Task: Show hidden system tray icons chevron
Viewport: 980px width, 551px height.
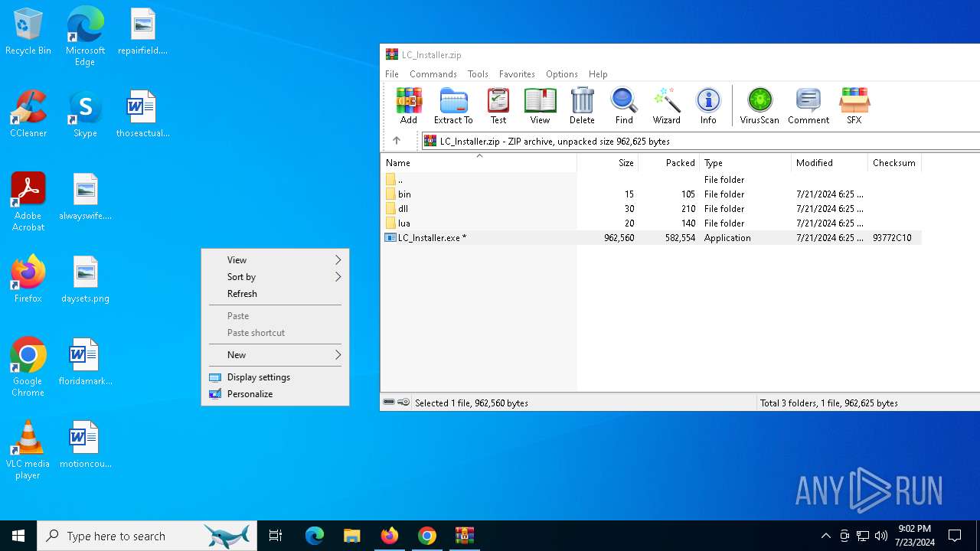Action: tap(825, 536)
